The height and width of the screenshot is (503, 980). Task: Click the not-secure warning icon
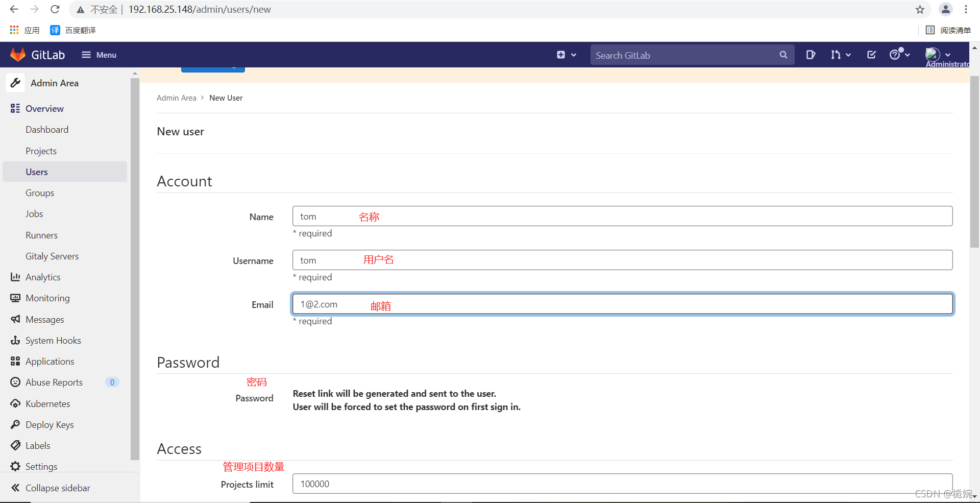(x=80, y=10)
